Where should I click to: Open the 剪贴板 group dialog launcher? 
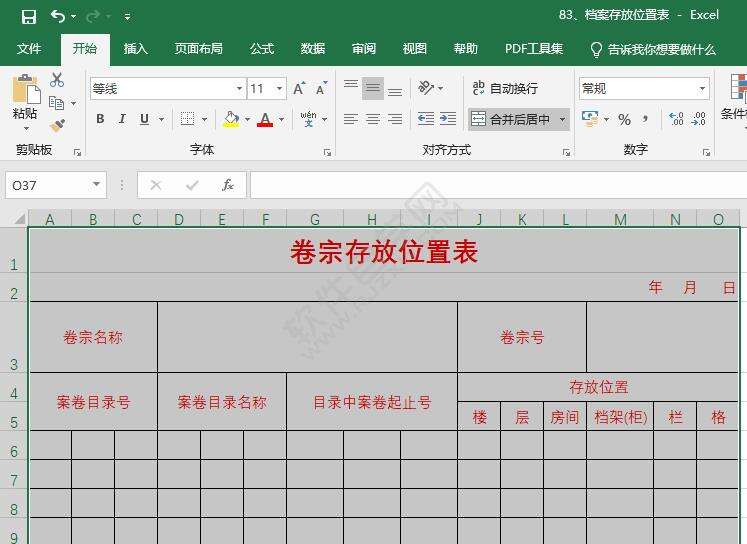click(x=77, y=152)
